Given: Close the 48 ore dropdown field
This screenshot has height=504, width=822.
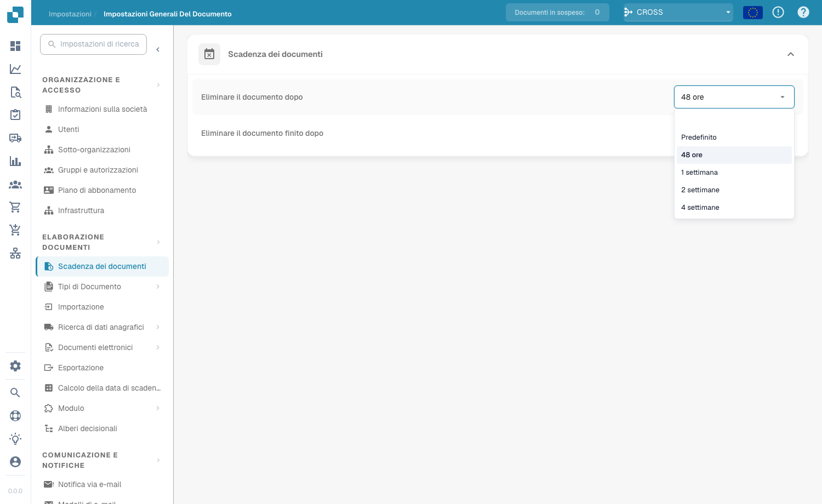Looking at the screenshot, I should (734, 97).
